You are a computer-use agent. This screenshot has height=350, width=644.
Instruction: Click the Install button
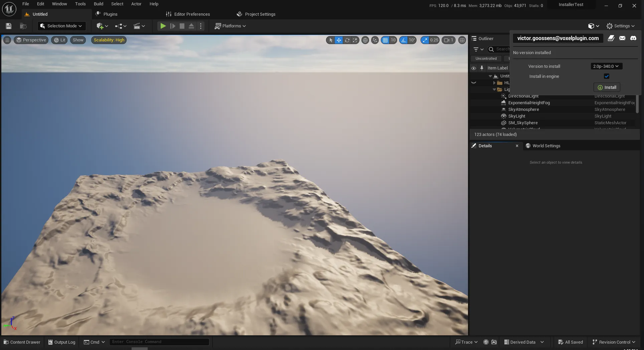click(607, 87)
